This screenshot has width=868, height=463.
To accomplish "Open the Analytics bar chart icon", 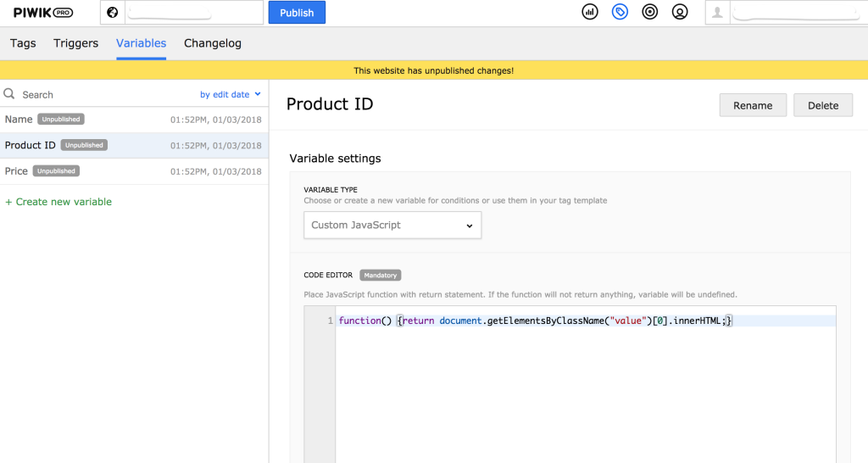I will click(590, 12).
